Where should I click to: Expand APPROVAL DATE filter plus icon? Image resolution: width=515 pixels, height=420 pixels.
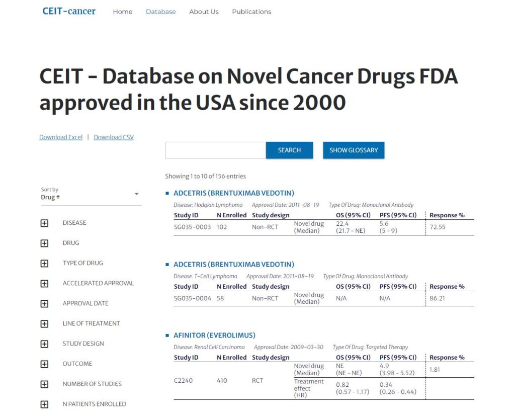[44, 303]
